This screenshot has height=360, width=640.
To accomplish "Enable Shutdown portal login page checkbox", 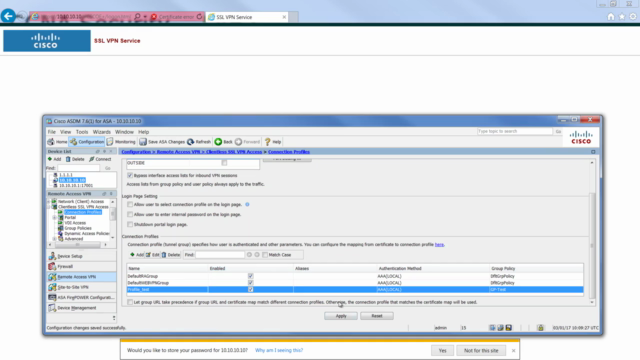I will point(130,224).
